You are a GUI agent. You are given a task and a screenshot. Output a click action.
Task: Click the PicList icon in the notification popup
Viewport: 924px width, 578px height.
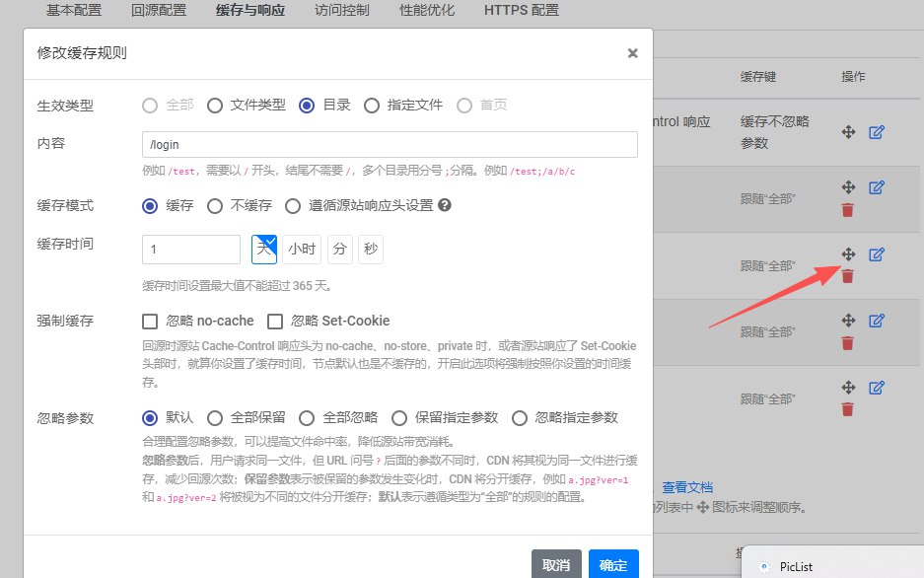pyautogui.click(x=762, y=566)
